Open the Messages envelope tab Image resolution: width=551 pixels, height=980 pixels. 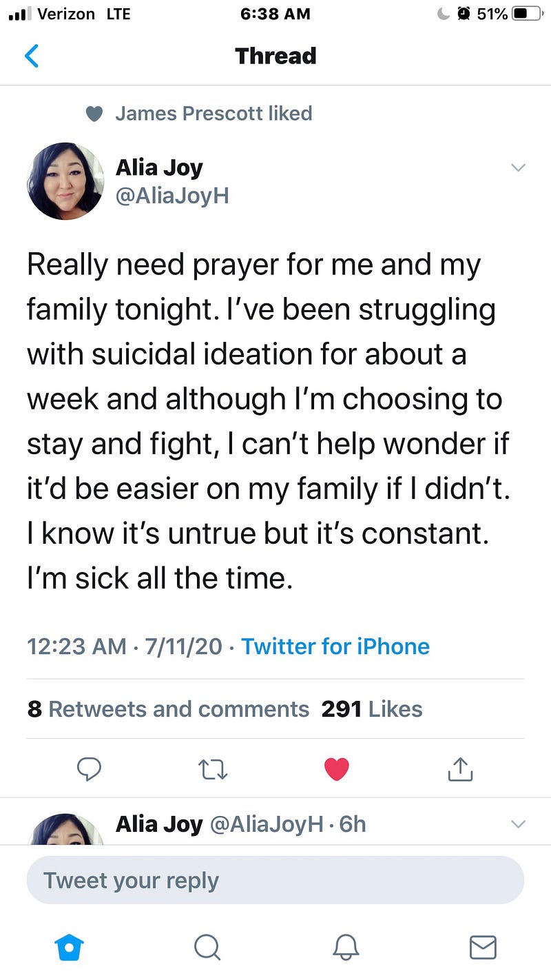(x=483, y=947)
